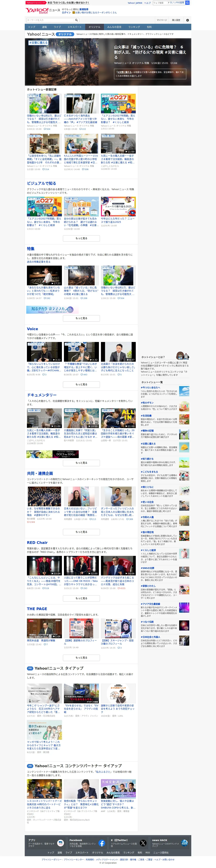The width and height of the screenshot is (216, 868).
Task: Click もっと見る under ドキュメンタリー section
Action: point(81,463)
